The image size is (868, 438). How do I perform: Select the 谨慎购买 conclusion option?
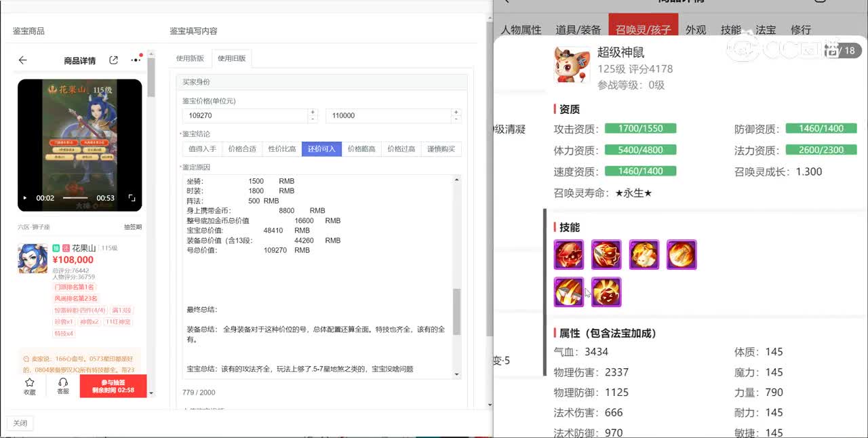pos(441,149)
